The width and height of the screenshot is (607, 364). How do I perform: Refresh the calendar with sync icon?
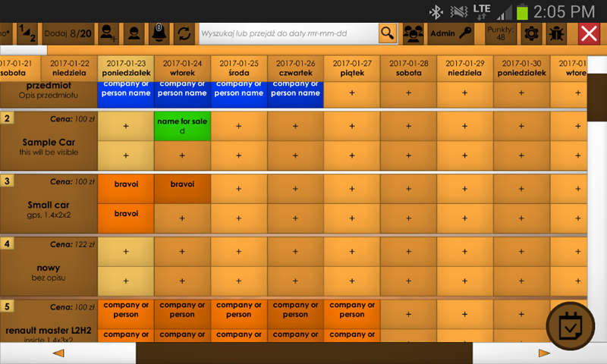click(x=184, y=33)
